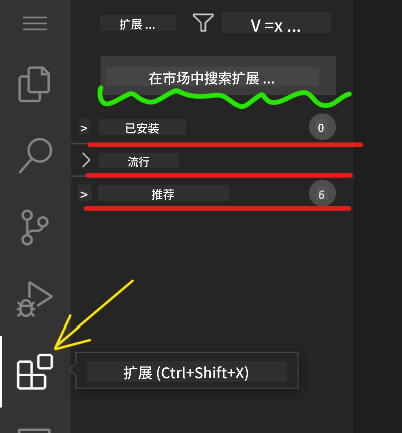Click the partially visible bottom sidebar icon
Viewport: 402px width, 433px height.
pyautogui.click(x=34, y=430)
